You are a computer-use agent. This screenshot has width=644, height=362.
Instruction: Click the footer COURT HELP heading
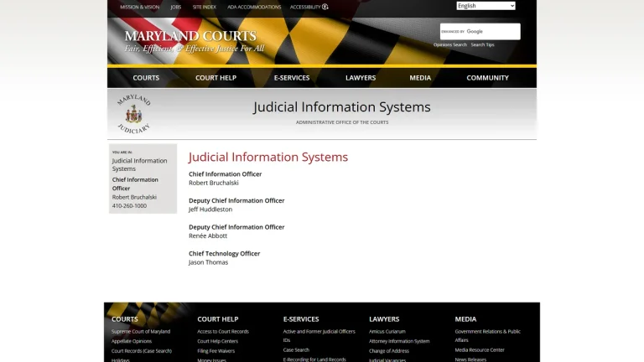(218, 319)
